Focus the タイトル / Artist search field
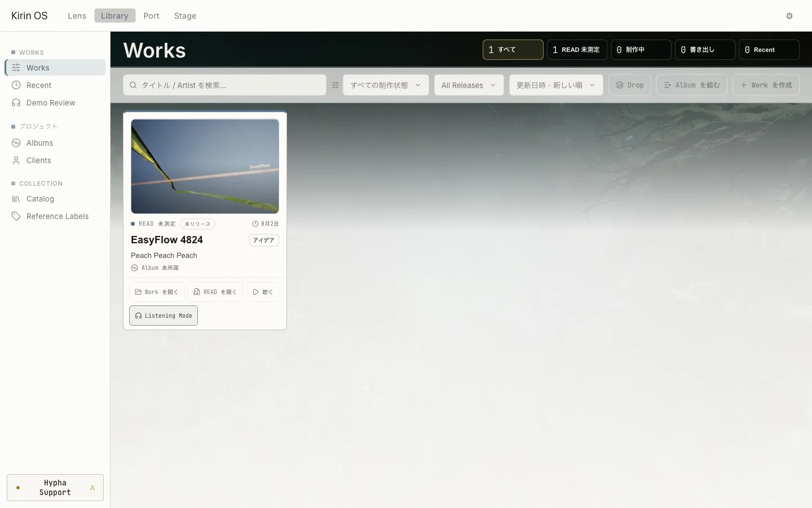This screenshot has height=508, width=812. (224, 85)
